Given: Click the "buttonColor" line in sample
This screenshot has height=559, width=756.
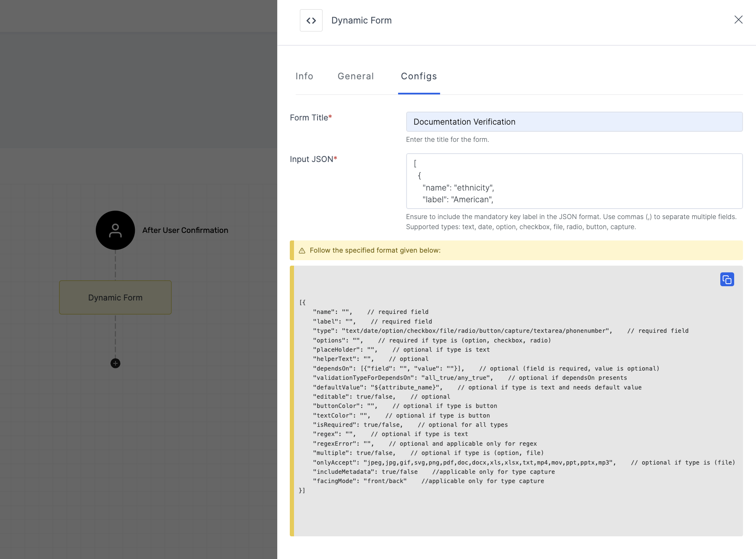Looking at the screenshot, I should click(405, 406).
